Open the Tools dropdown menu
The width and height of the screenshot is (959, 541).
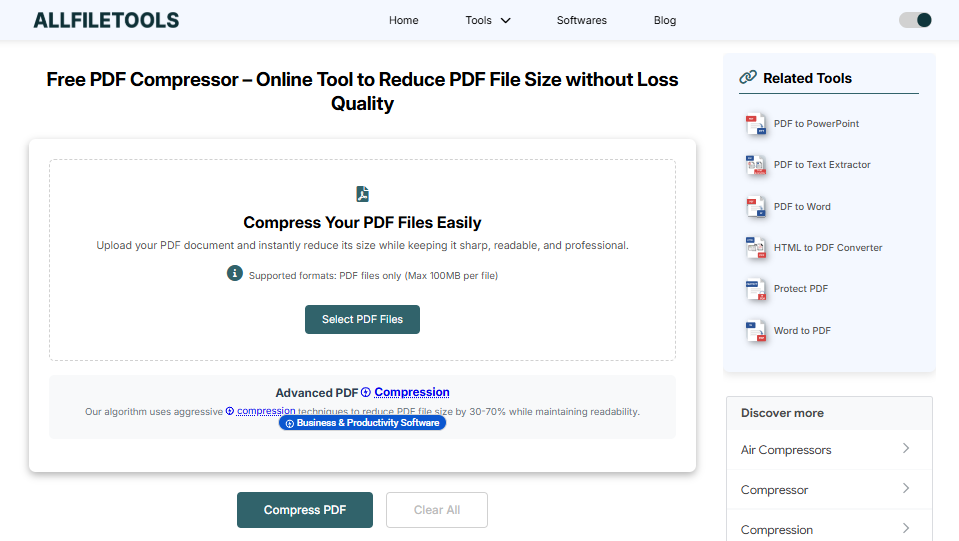click(488, 20)
